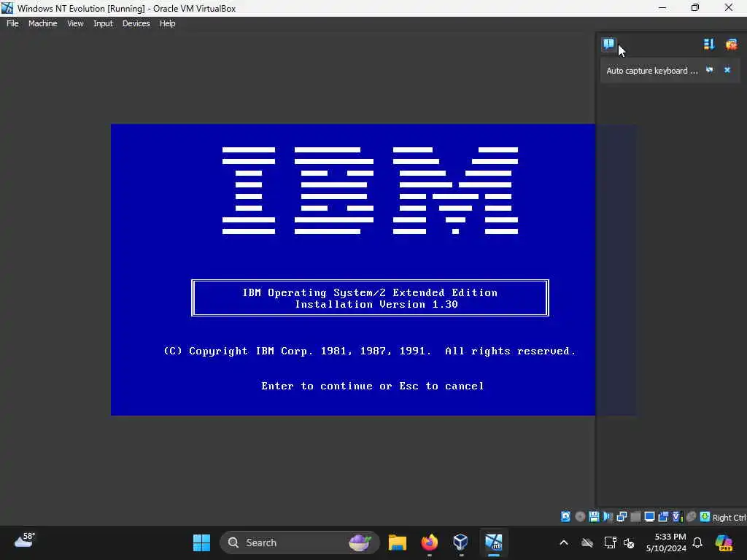Open the Copilot preview icon in taskbar

click(724, 542)
